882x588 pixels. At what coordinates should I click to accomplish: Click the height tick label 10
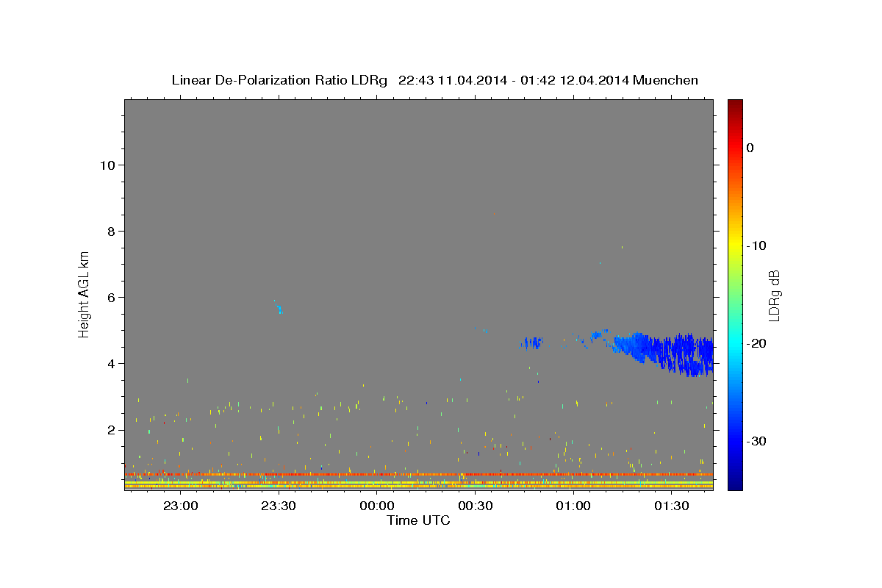click(107, 165)
